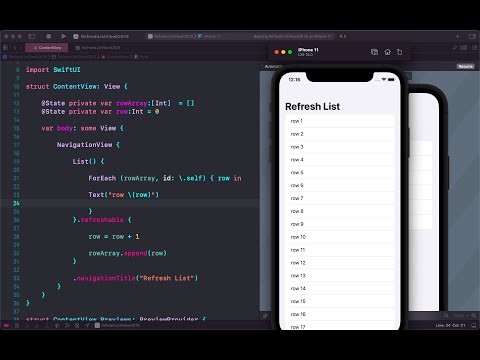Tap row 3 in simulator list
This screenshot has height=360, width=480.
(x=340, y=147)
